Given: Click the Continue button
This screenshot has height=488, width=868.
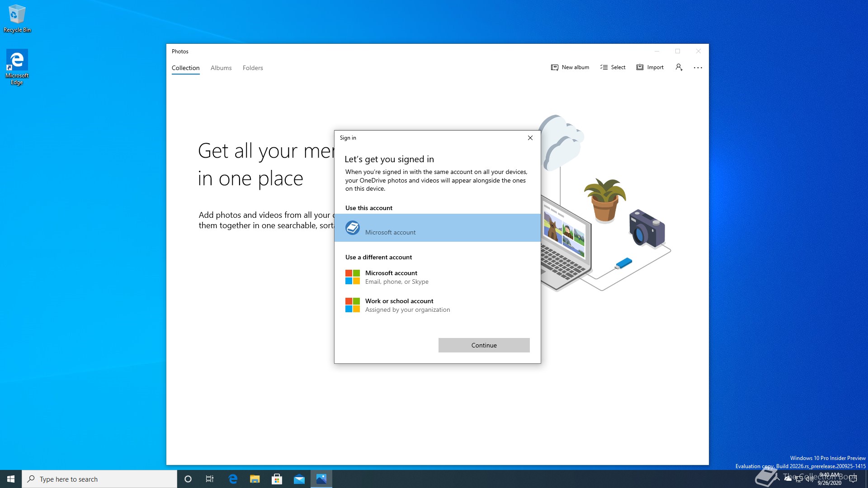Looking at the screenshot, I should [x=484, y=345].
